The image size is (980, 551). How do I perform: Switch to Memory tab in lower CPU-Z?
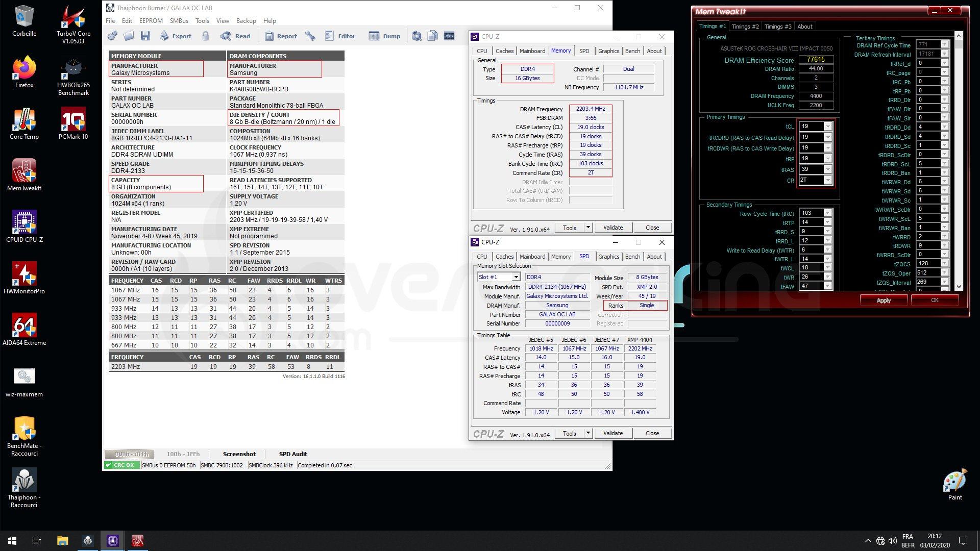(561, 257)
